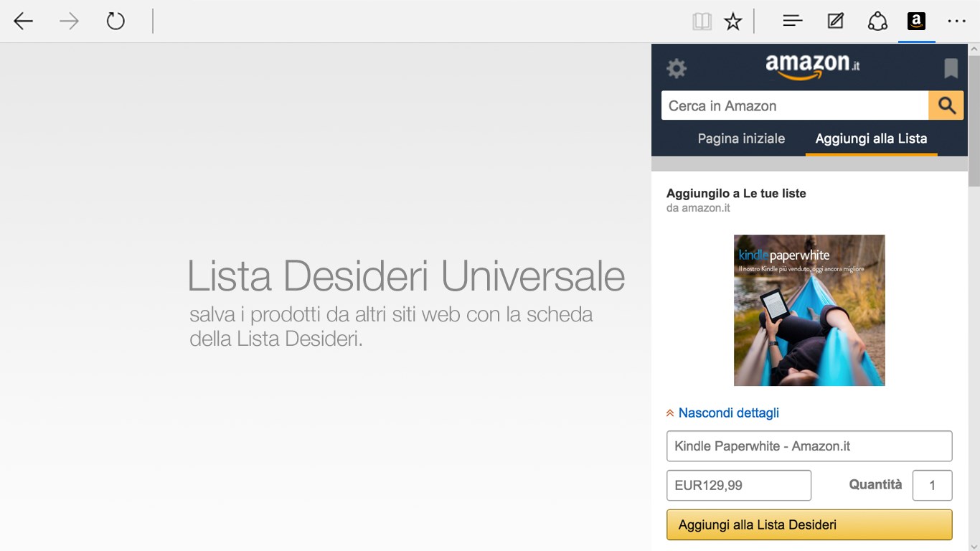Click the orange search magnifier button
The width and height of the screenshot is (980, 551).
pos(946,105)
